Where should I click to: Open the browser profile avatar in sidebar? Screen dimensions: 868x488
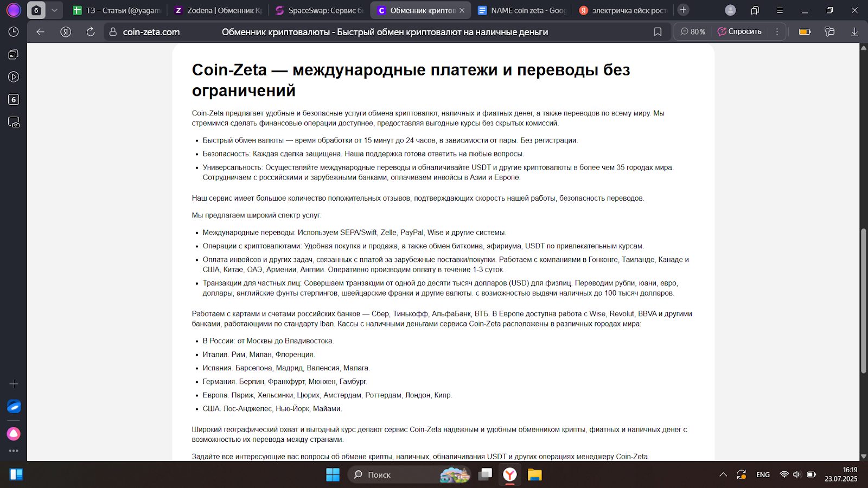coord(14,10)
